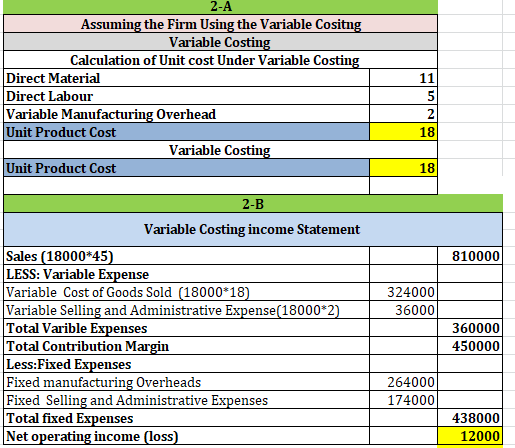This screenshot has height=448, width=515.
Task: Select 'LESS: Variable Expense' cell
Action: 186,274
